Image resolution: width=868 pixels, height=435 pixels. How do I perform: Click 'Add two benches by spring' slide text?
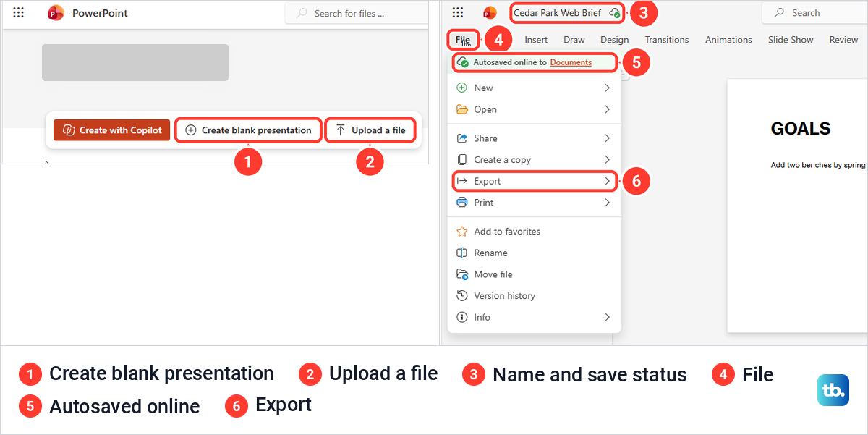click(818, 165)
